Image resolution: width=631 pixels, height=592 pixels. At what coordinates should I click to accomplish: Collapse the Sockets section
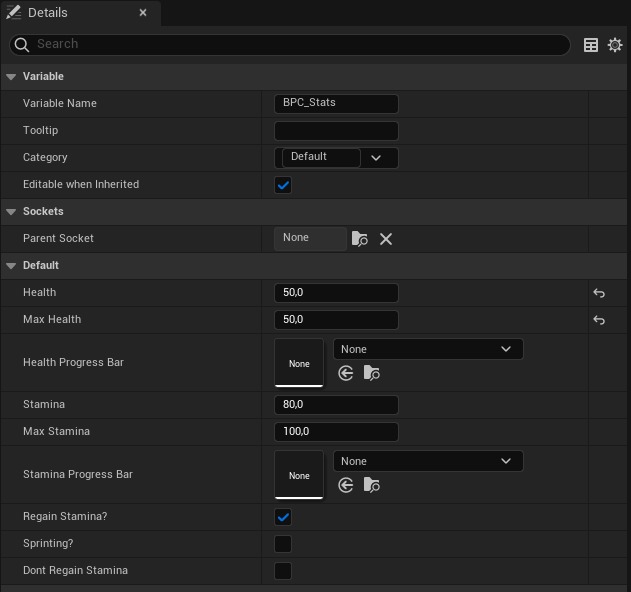point(12,212)
